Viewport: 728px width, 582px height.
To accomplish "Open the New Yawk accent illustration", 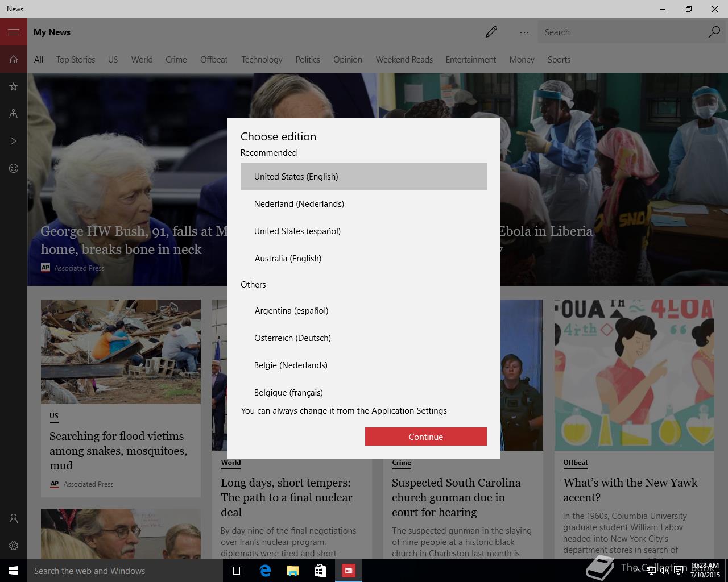I will 634,375.
